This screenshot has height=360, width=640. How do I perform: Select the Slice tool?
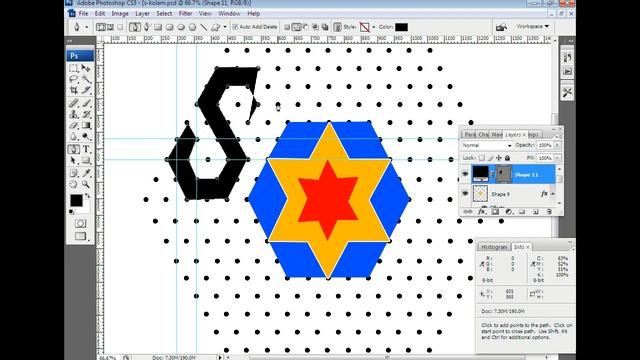(x=86, y=90)
